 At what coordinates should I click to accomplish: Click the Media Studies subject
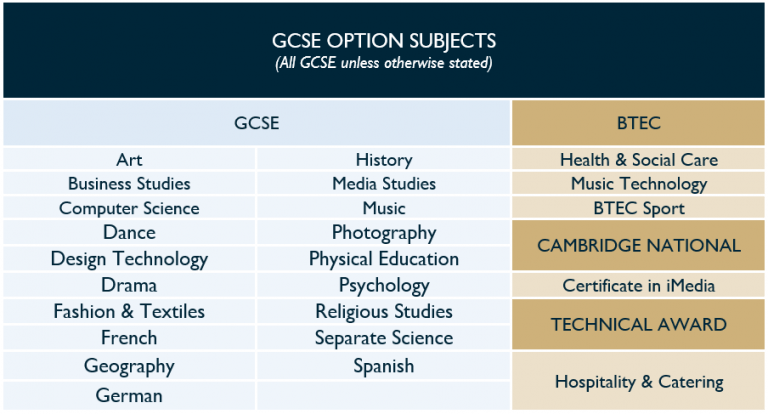[384, 184]
